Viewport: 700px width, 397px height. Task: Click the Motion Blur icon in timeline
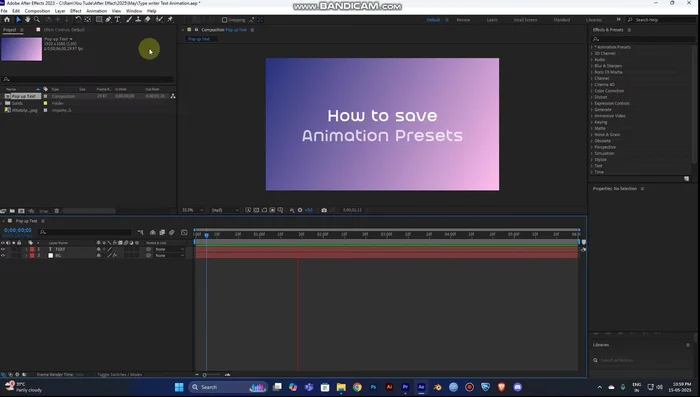pyautogui.click(x=172, y=232)
